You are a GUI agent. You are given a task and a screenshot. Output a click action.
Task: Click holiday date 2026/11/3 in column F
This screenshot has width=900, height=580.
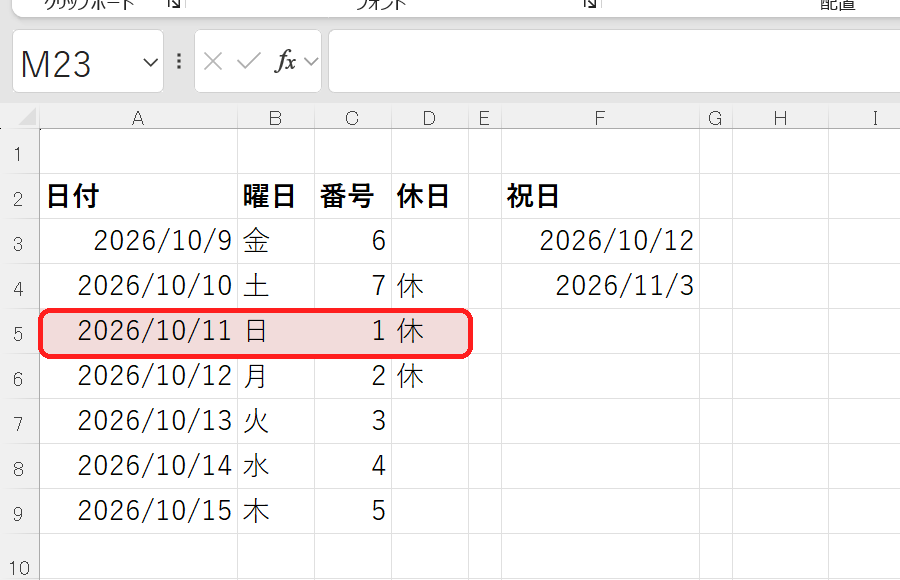(600, 286)
